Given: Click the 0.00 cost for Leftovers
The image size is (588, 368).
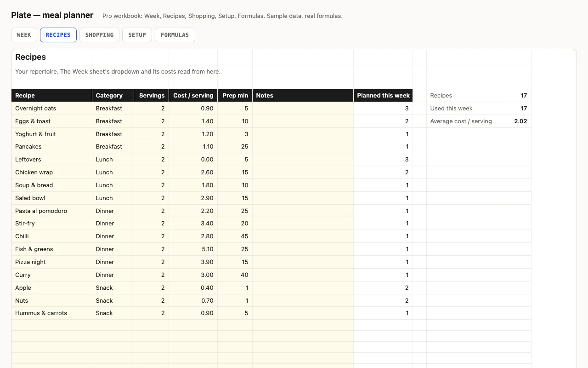Looking at the screenshot, I should tap(193, 160).
